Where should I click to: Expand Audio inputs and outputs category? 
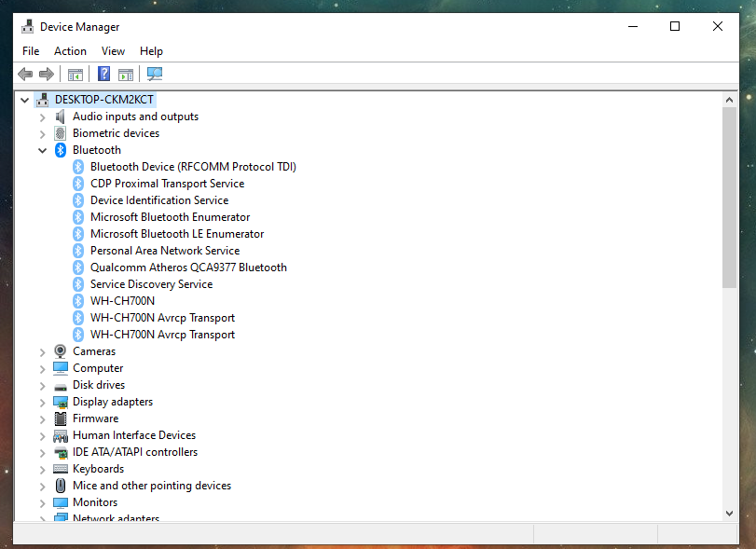[43, 117]
